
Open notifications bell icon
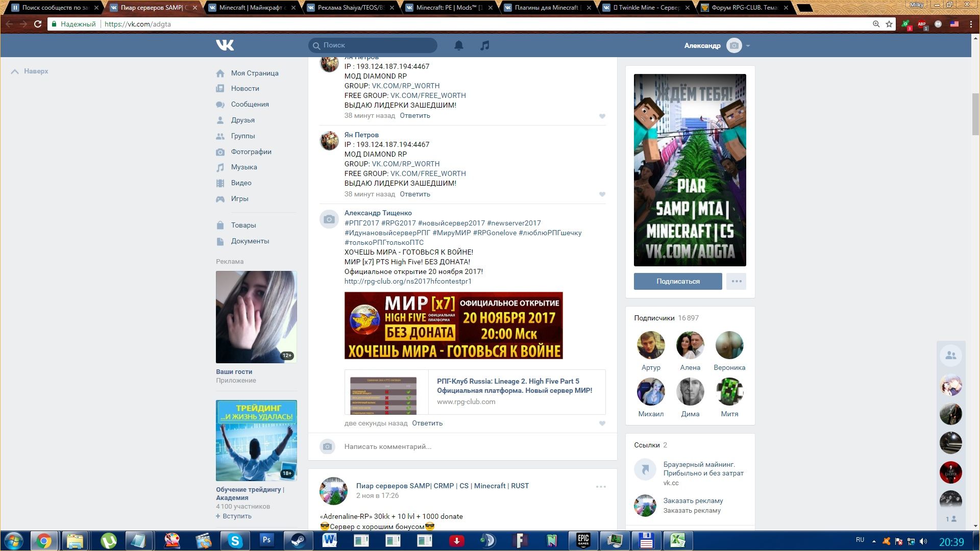tap(459, 45)
